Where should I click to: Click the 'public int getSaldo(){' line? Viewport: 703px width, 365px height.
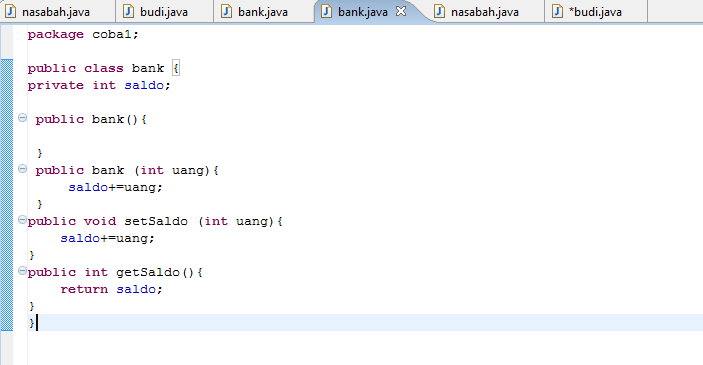115,273
